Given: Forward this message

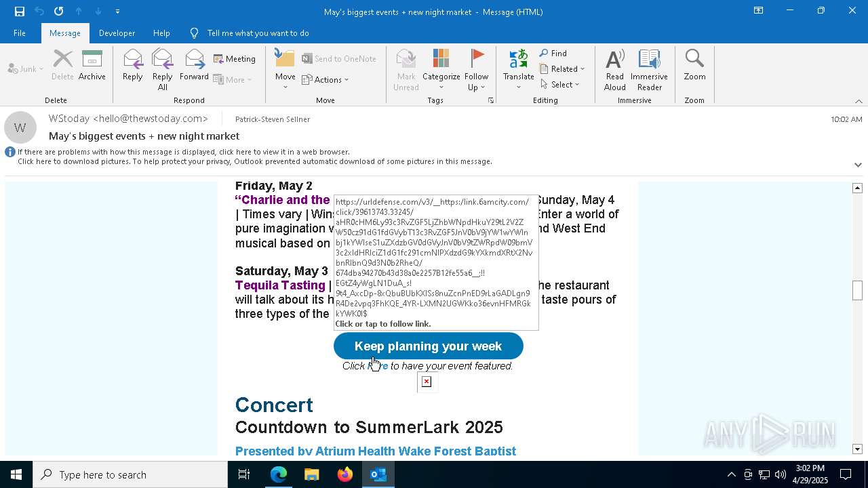Looking at the screenshot, I should [x=195, y=66].
